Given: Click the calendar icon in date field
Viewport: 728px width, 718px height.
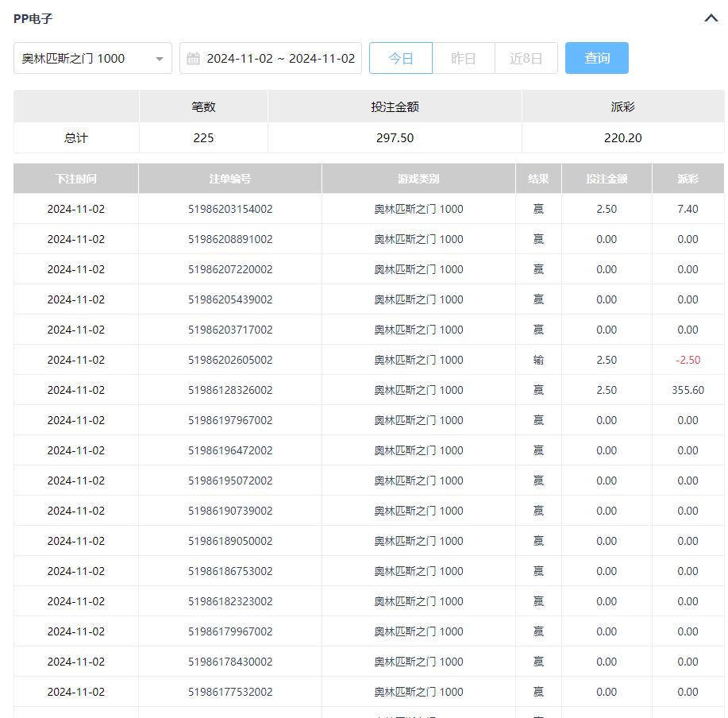Looking at the screenshot, I should pyautogui.click(x=193, y=59).
